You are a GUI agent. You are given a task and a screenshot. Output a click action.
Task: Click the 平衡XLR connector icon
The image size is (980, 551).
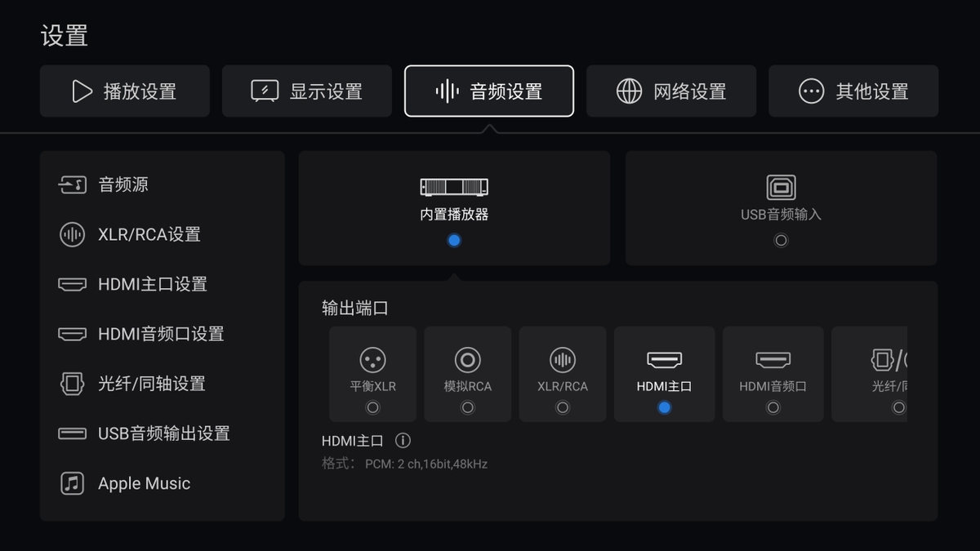click(372, 360)
